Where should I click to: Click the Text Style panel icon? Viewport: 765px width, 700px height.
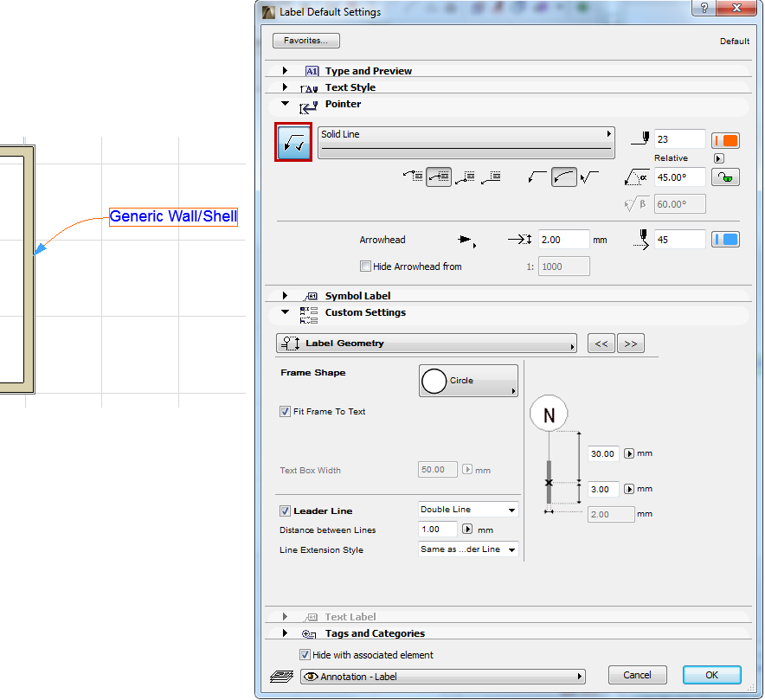(x=309, y=88)
